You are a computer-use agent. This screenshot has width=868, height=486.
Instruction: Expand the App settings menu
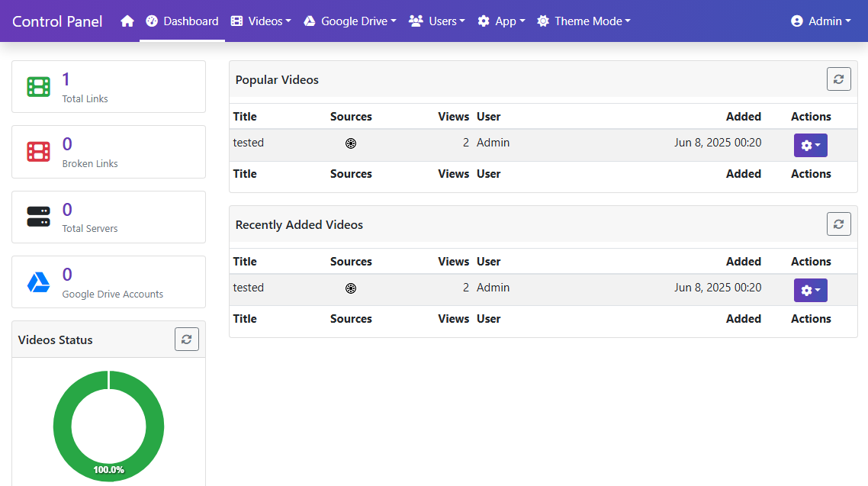pyautogui.click(x=501, y=21)
